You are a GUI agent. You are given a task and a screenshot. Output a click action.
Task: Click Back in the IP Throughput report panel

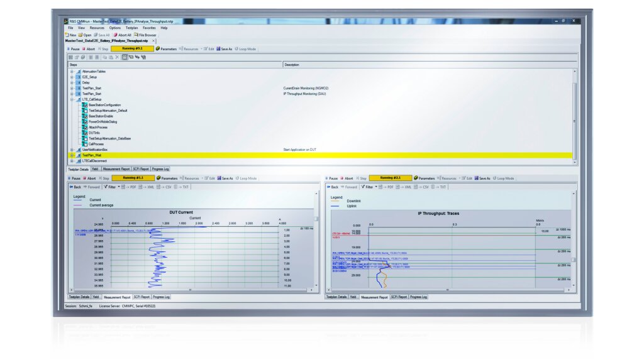(333, 187)
